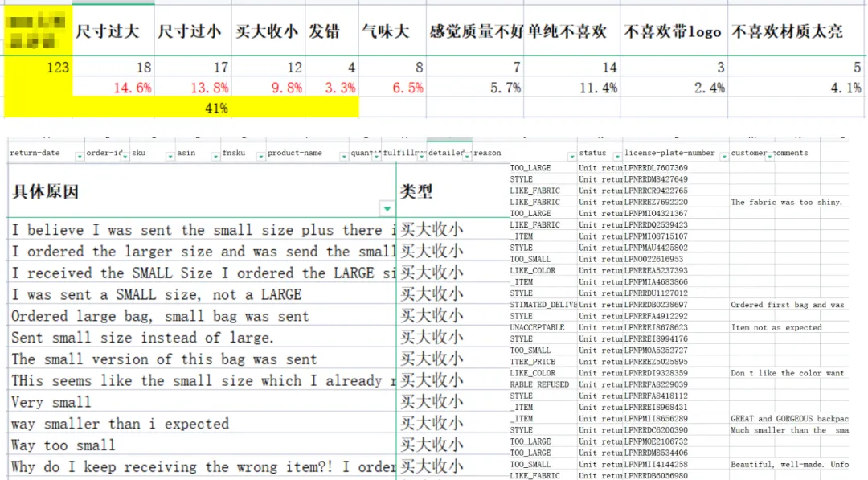This screenshot has height=480, width=868.
Task: Click the count cell showing 14
Action: tap(572, 68)
